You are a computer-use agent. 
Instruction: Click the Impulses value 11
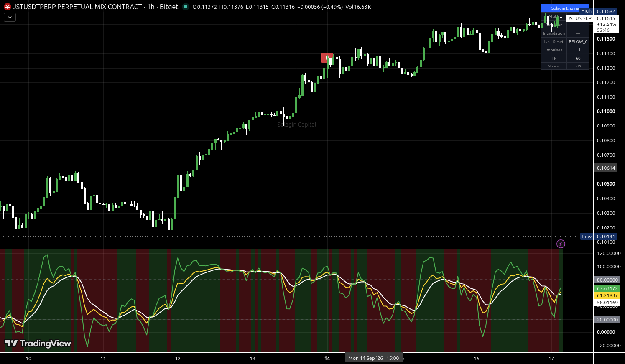tap(578, 50)
